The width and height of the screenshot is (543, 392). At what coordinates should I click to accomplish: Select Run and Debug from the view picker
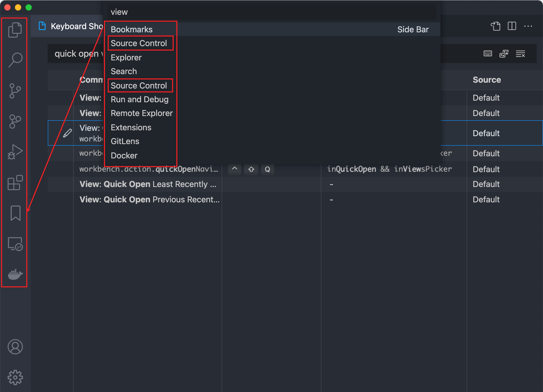140,99
